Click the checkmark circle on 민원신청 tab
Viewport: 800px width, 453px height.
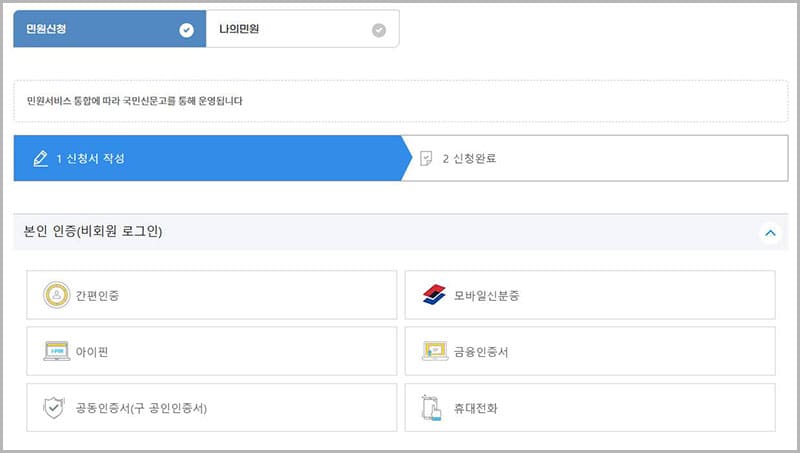[186, 30]
